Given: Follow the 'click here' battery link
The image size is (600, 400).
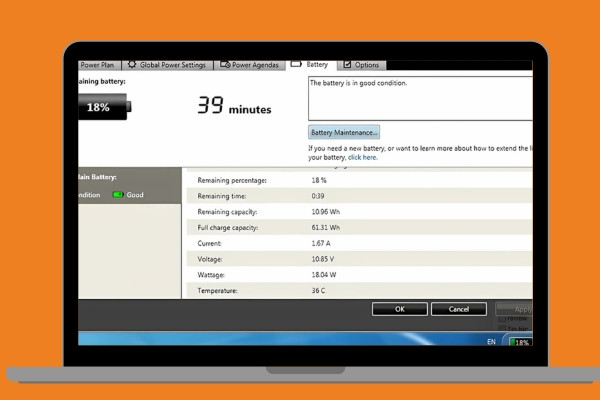Looking at the screenshot, I should point(362,157).
